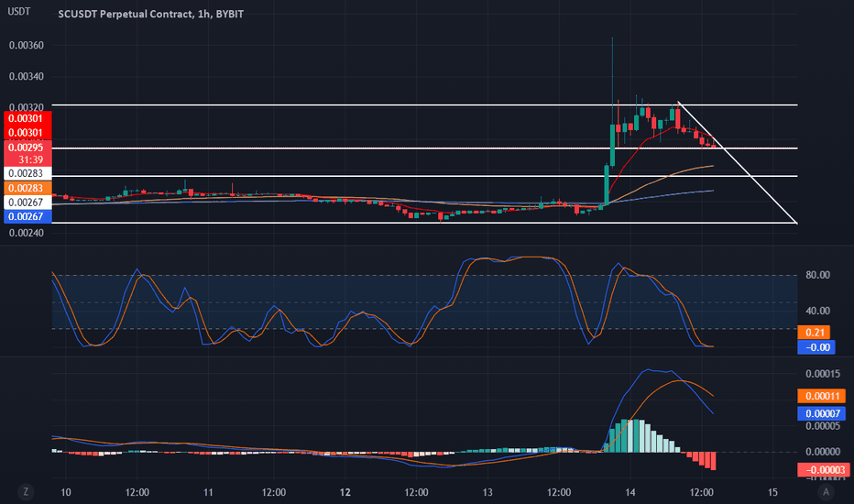Screen dimensions: 854x504
Task: Click the 80.00 stochastic scale label
Action: tap(817, 275)
